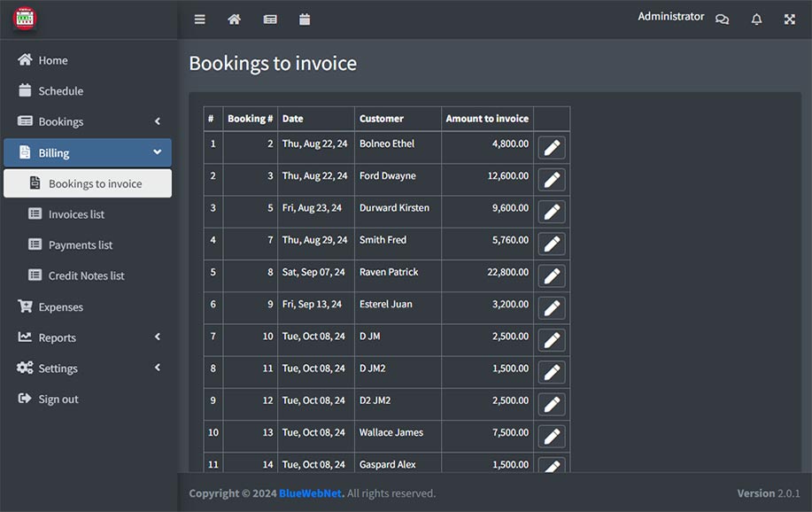
Task: Open the chat messages icon
Action: (x=722, y=19)
